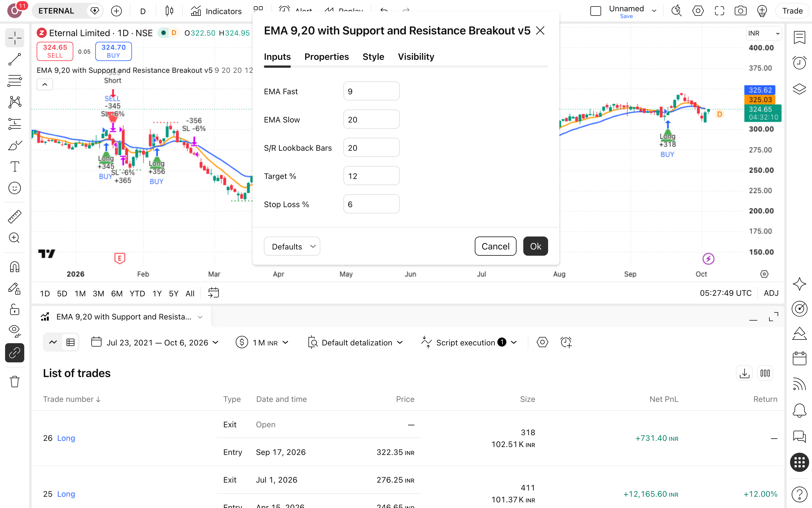Open the Indicators dialog
Image resolution: width=812 pixels, height=508 pixels.
[x=217, y=11]
